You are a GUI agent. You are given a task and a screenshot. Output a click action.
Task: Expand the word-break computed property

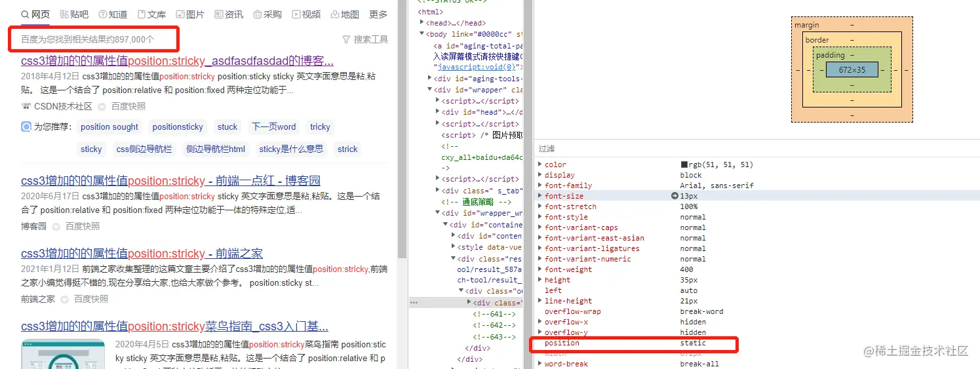click(540, 364)
